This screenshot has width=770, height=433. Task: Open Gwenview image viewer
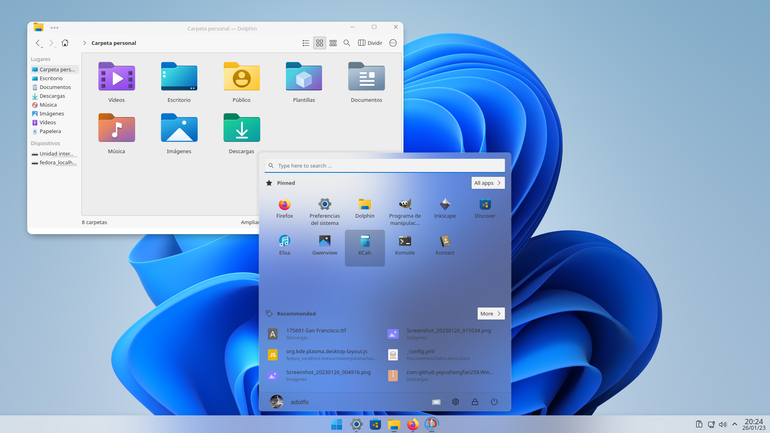click(325, 245)
